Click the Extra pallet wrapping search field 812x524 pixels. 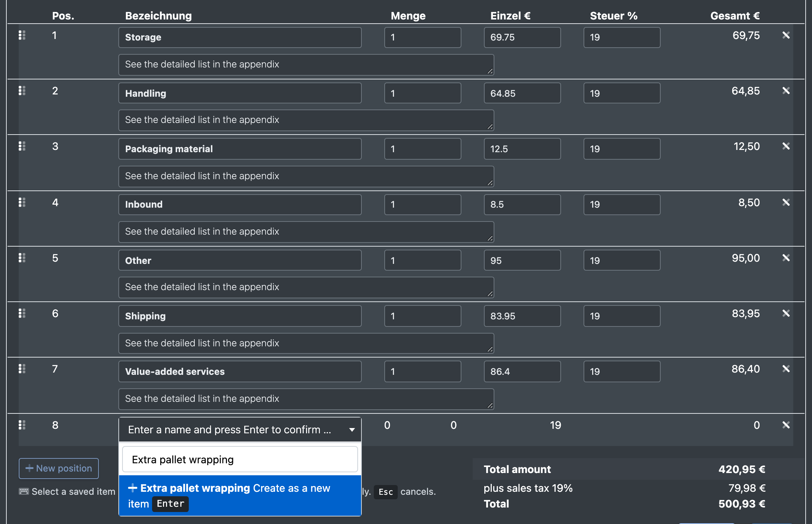point(240,459)
